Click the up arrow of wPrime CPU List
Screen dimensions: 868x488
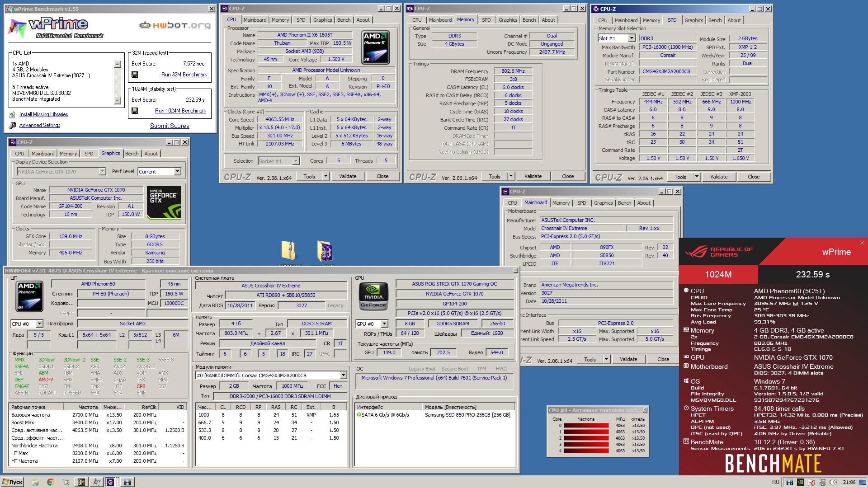118,64
